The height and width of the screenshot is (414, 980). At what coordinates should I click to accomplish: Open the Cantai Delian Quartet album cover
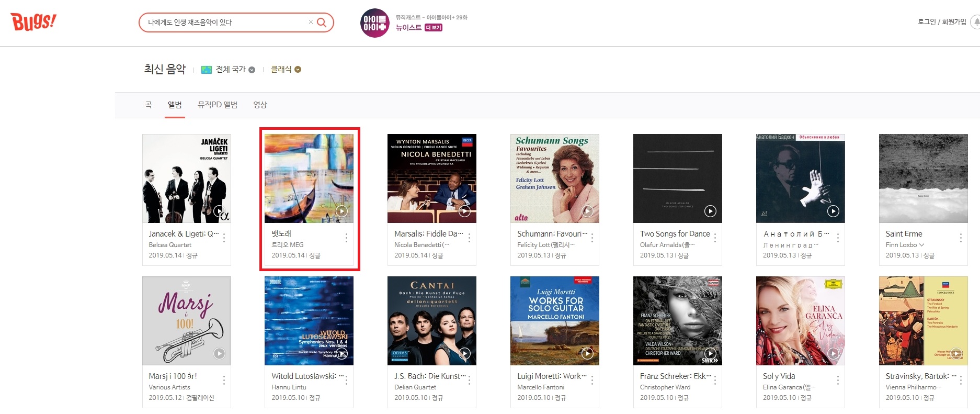point(432,321)
